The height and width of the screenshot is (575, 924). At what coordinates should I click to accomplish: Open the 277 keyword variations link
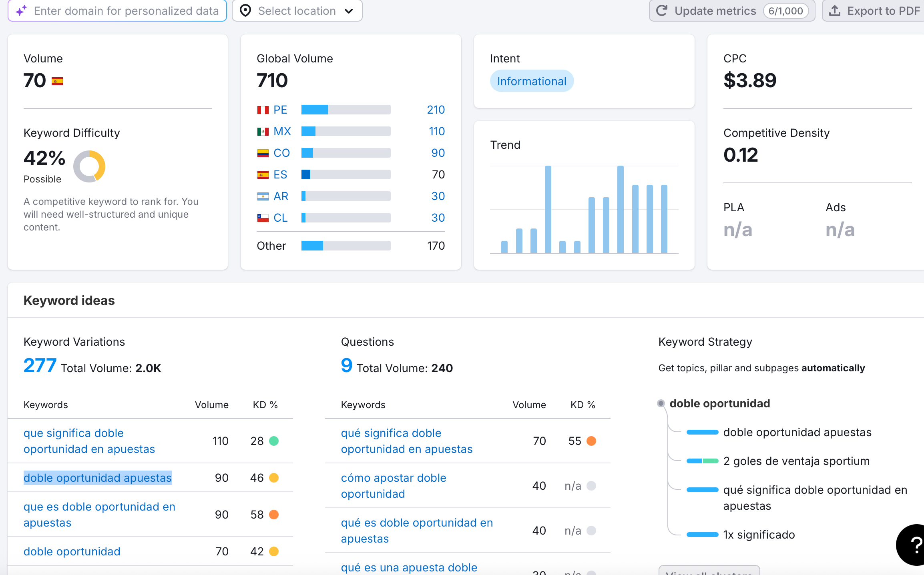pos(40,366)
